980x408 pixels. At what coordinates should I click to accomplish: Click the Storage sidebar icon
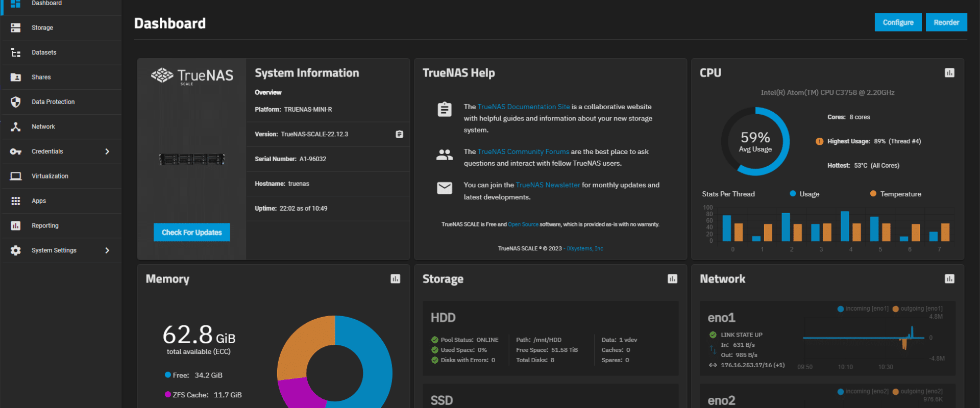(x=16, y=28)
